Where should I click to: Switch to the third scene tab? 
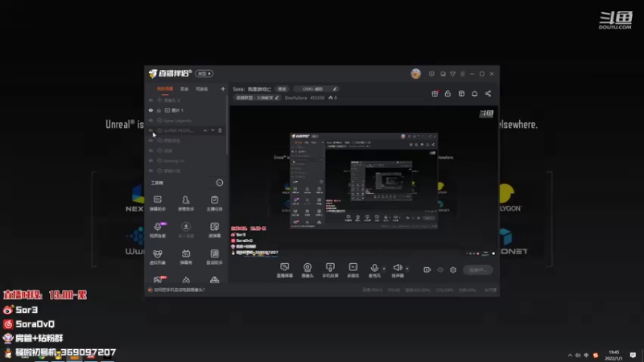click(x=202, y=88)
